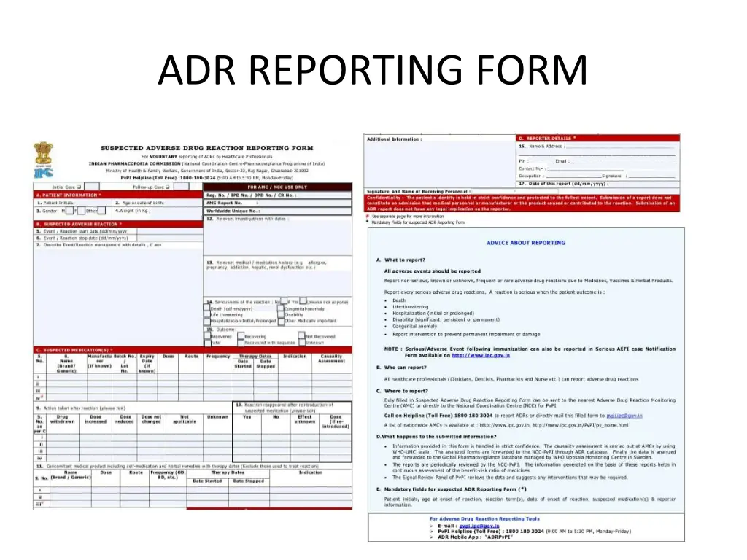Check Hospitalization-Initial/Prolonged box

pyautogui.click(x=206, y=322)
